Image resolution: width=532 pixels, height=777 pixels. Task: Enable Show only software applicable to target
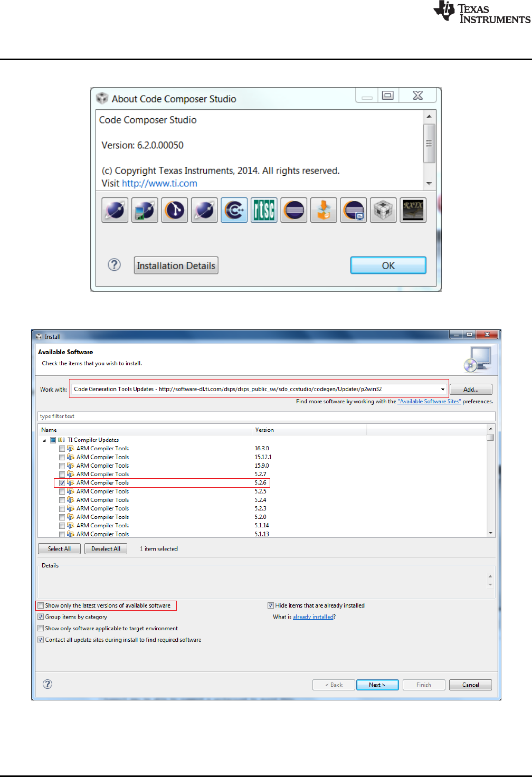click(41, 628)
